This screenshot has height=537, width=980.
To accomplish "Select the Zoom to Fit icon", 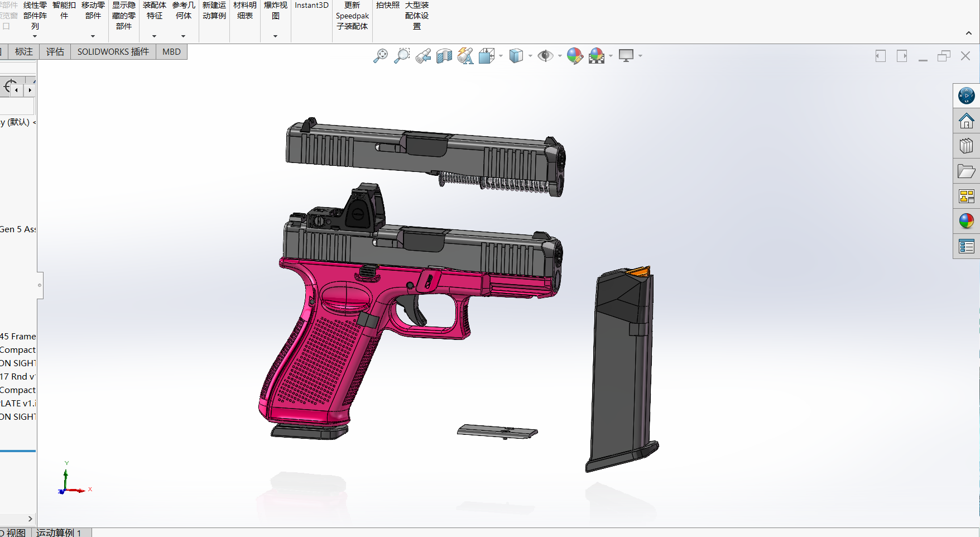I will point(381,55).
